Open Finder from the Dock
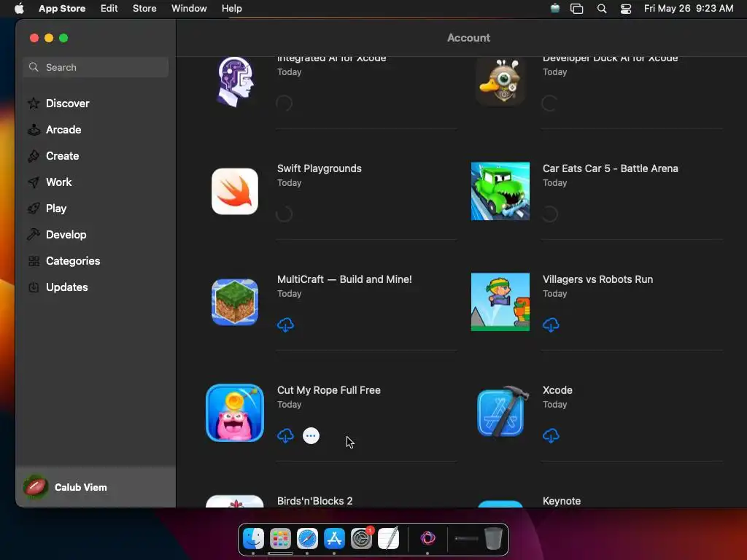 [x=253, y=539]
